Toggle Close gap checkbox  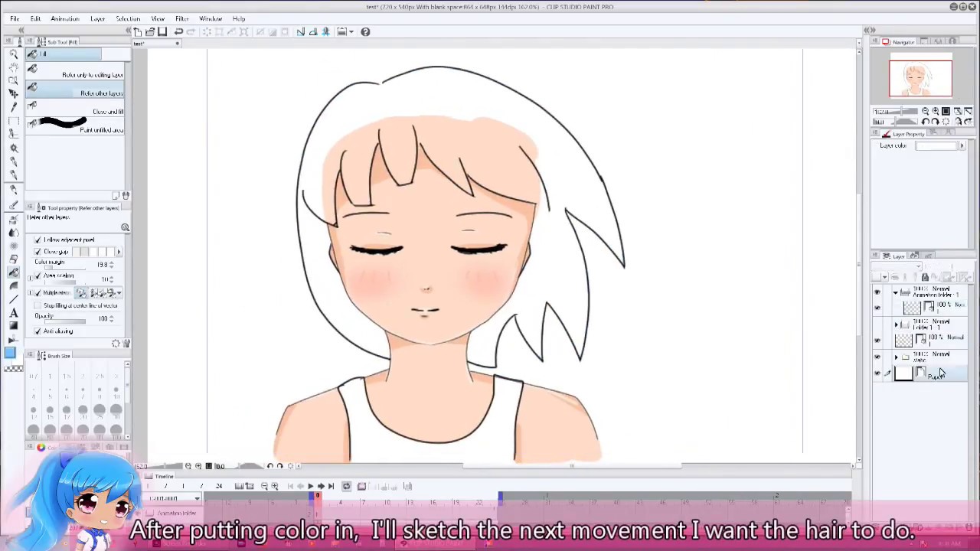click(38, 252)
